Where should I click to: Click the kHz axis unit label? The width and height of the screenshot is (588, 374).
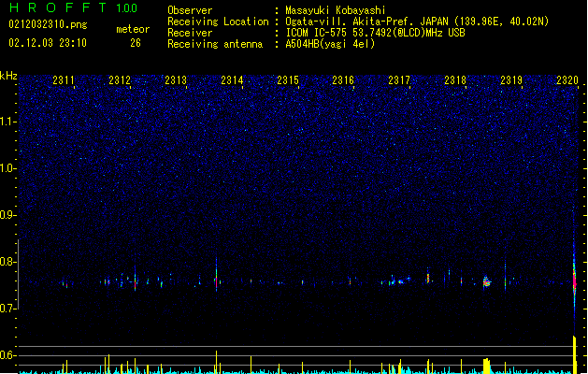[x=8, y=76]
